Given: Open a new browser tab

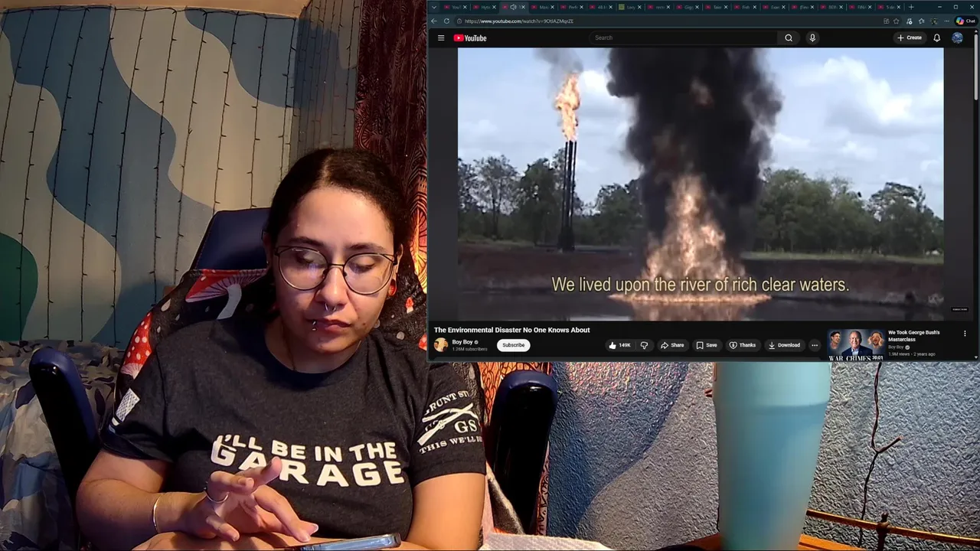Looking at the screenshot, I should 911,7.
